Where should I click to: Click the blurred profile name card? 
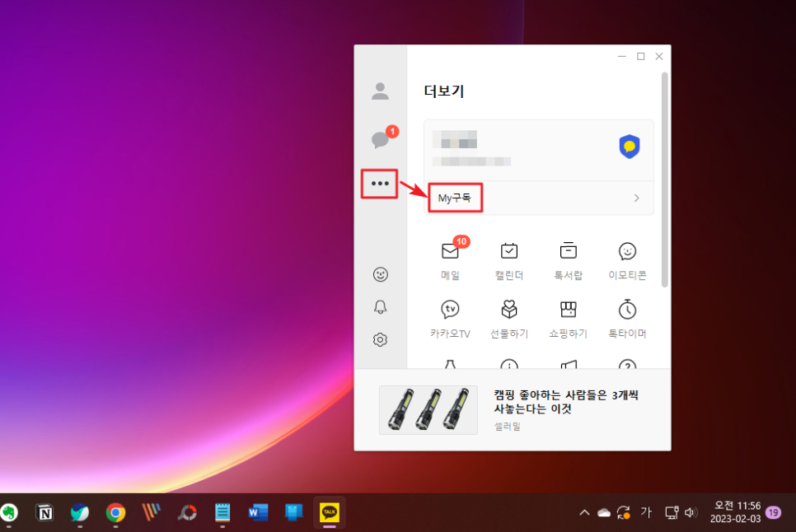tap(539, 150)
